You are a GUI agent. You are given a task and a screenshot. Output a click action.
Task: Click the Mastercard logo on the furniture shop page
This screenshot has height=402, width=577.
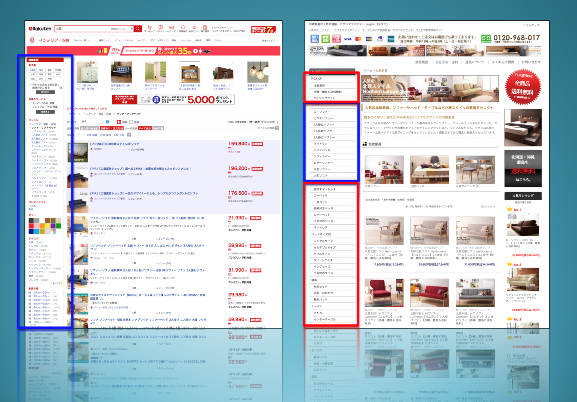358,39
